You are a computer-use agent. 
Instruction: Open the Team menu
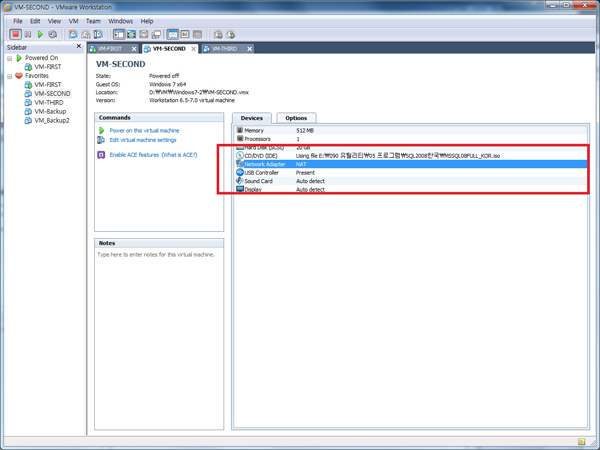[93, 21]
